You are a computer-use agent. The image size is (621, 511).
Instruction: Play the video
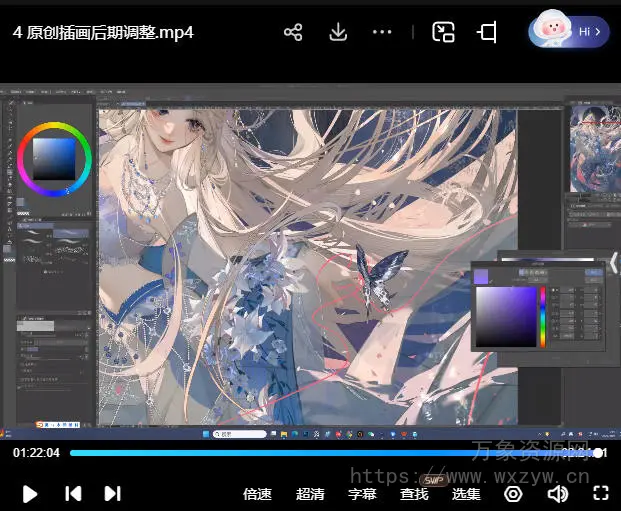point(30,493)
